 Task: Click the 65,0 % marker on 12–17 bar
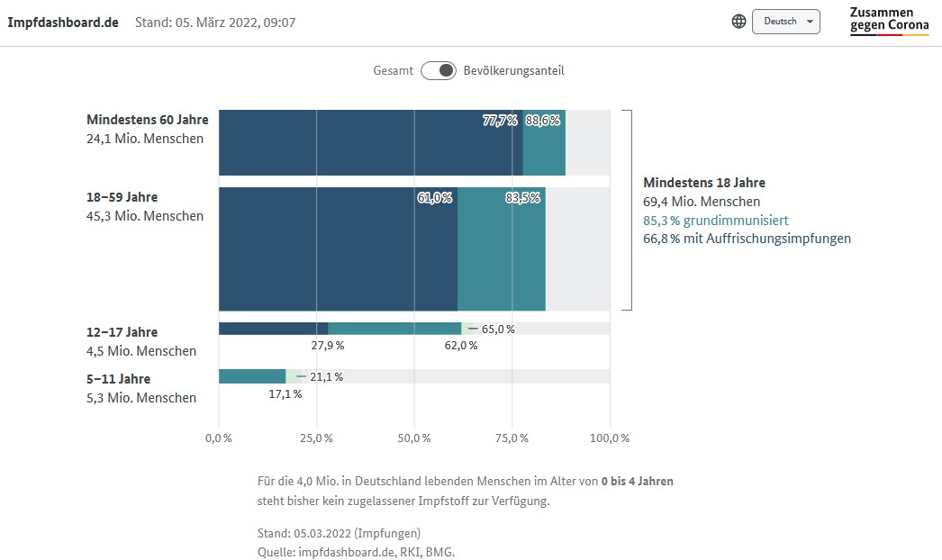(x=497, y=329)
